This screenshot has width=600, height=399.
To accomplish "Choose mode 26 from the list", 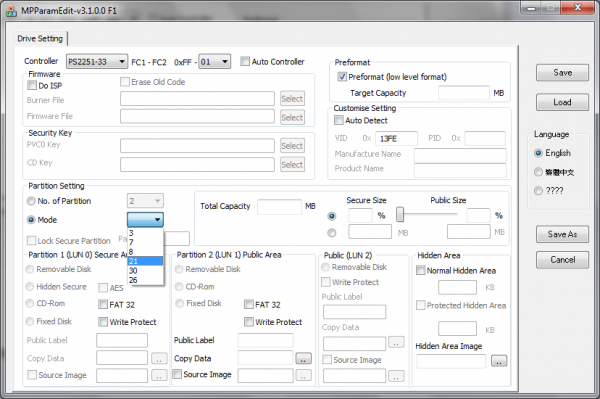I will (145, 280).
